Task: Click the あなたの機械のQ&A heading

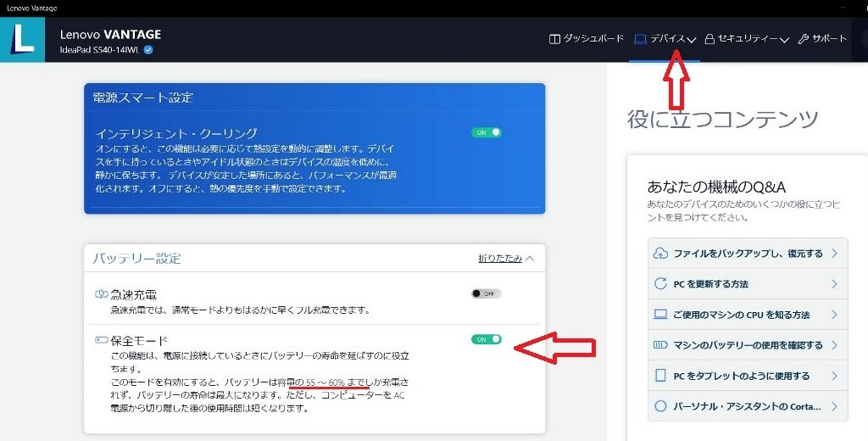Action: click(x=716, y=187)
